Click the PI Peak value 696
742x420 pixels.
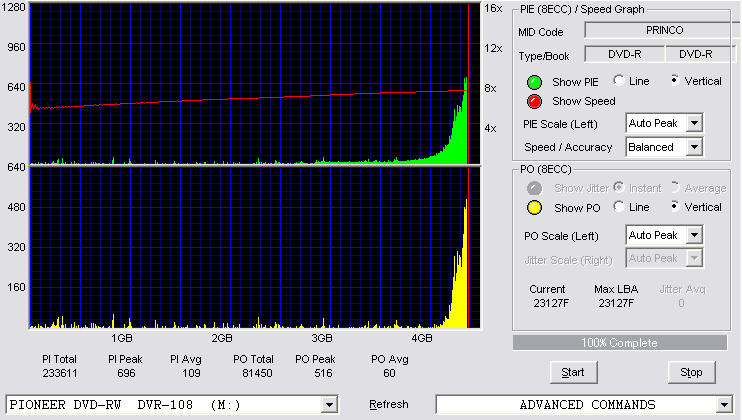point(126,373)
